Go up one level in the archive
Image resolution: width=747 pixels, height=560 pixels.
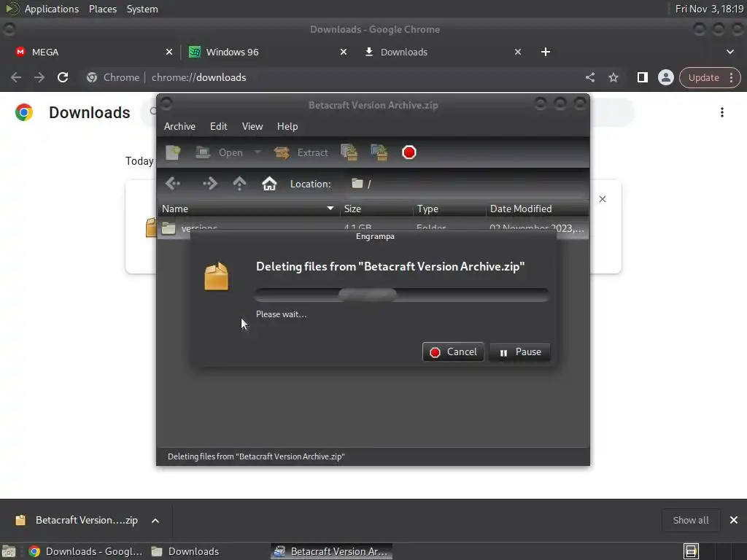pyautogui.click(x=239, y=183)
